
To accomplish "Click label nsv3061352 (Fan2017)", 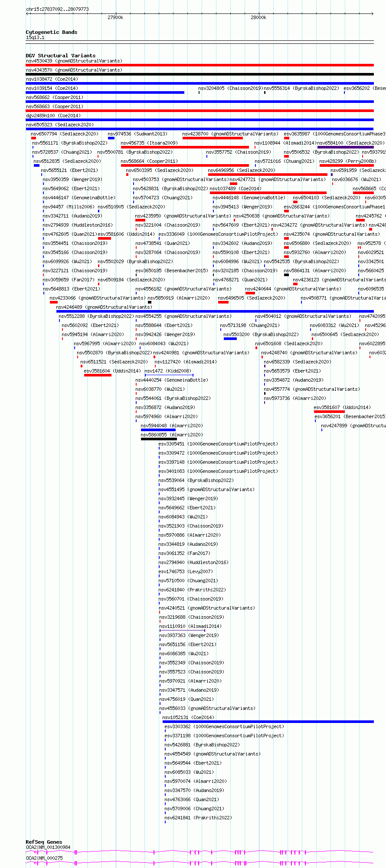I will pos(184,554).
